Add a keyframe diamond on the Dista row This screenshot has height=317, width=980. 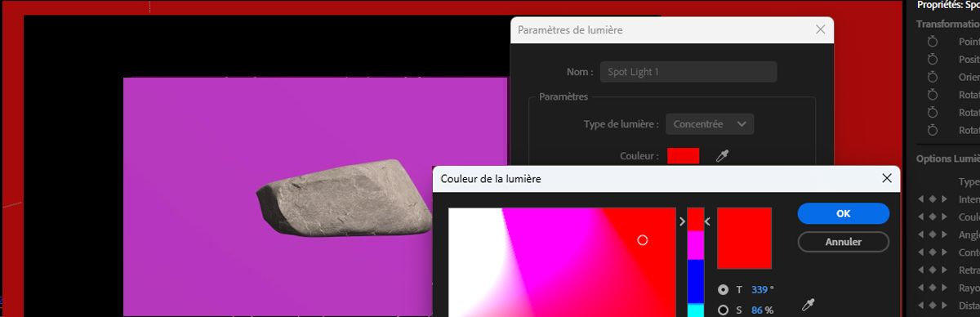pyautogui.click(x=933, y=306)
